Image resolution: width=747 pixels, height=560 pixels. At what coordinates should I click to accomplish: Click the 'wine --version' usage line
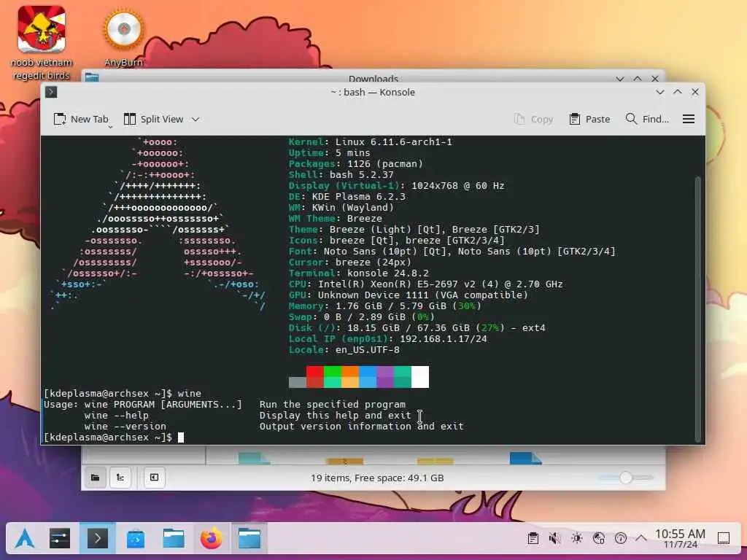coord(125,426)
